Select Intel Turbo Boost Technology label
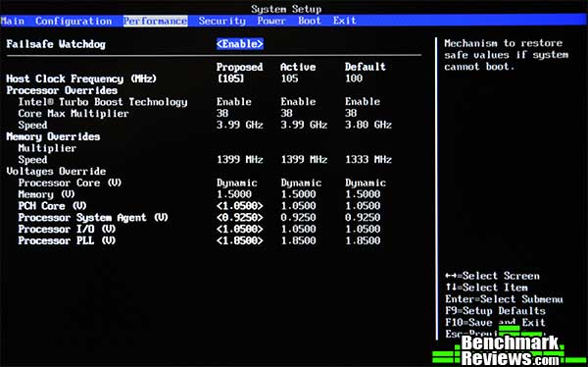 click(x=103, y=102)
